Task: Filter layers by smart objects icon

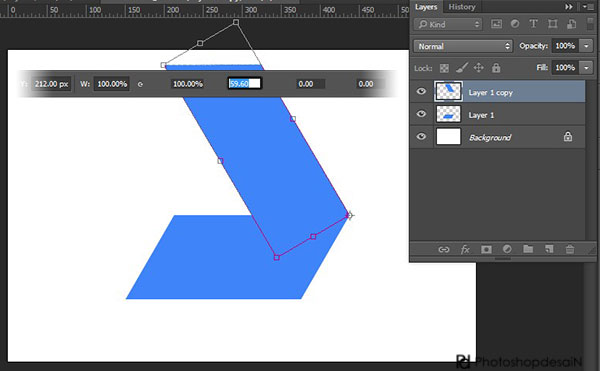Action: tap(571, 24)
